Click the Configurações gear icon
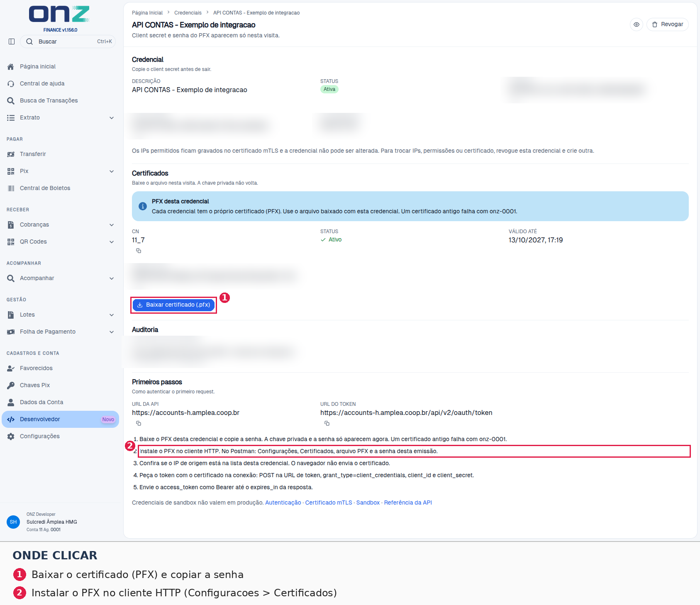Screen dimensions: 700x605 pyautogui.click(x=11, y=436)
